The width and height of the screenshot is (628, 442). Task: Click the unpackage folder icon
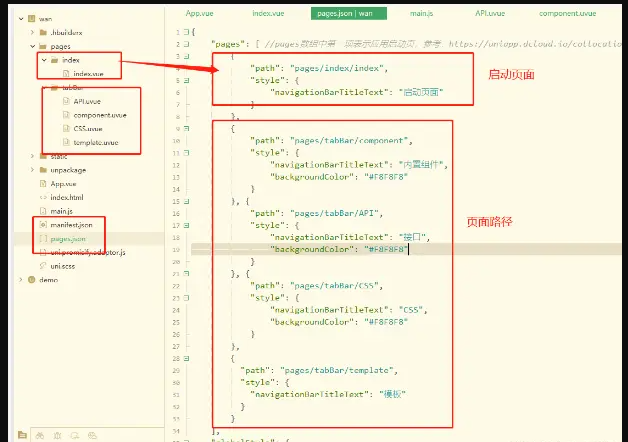point(43,170)
